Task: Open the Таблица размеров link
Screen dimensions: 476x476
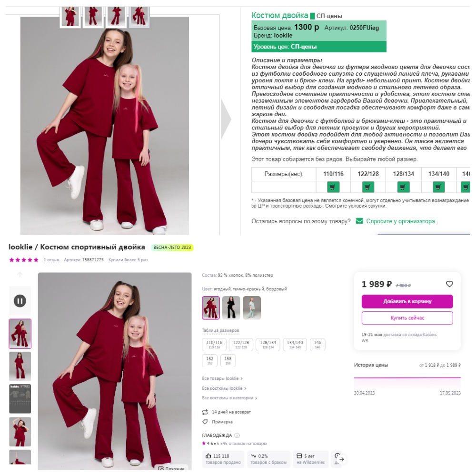Action: pyautogui.click(x=220, y=330)
